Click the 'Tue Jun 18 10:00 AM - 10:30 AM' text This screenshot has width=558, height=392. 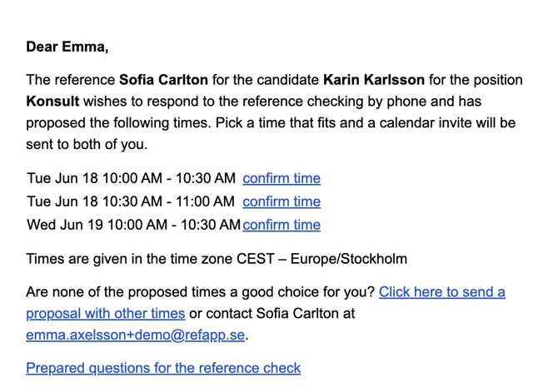click(x=132, y=178)
